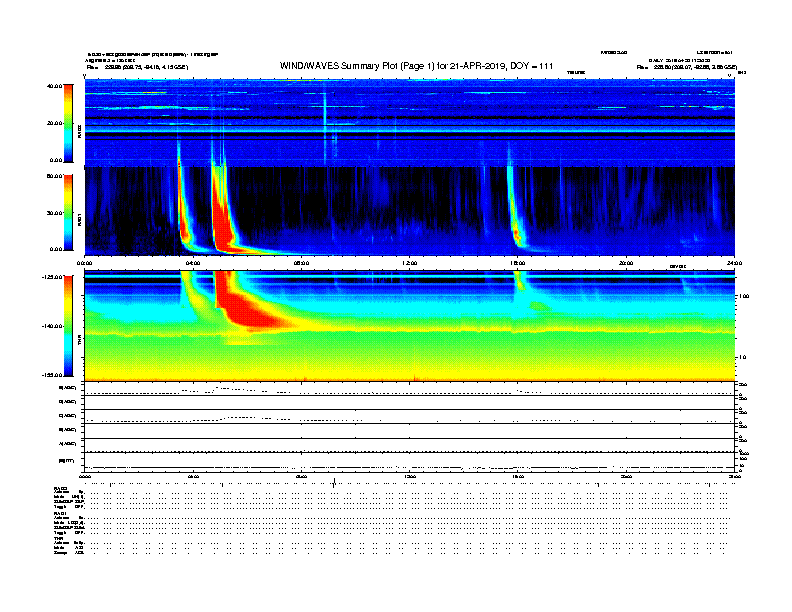Click the -125.00 value on TNR color scale
This screenshot has width=792, height=612.
point(53,277)
